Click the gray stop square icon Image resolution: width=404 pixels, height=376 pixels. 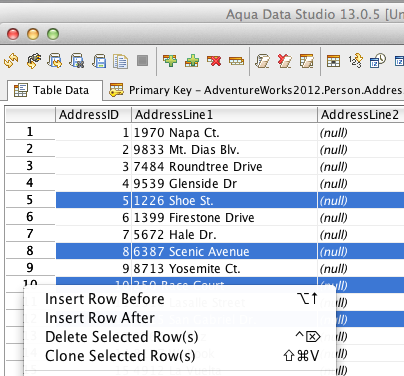tap(143, 61)
